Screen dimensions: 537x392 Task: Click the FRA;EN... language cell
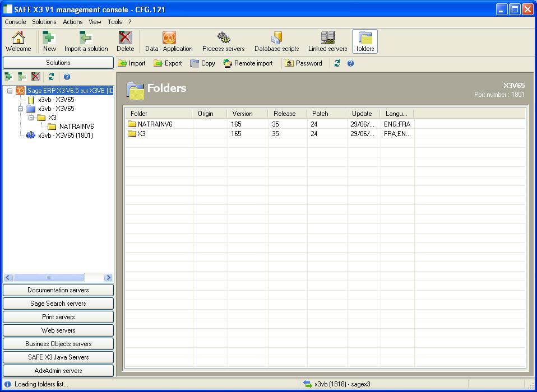coord(397,134)
